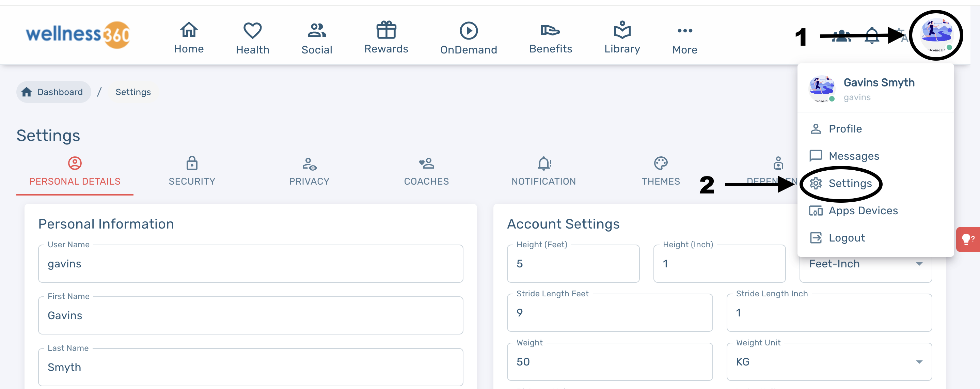
Task: Open the Rewards gift icon
Action: [386, 30]
